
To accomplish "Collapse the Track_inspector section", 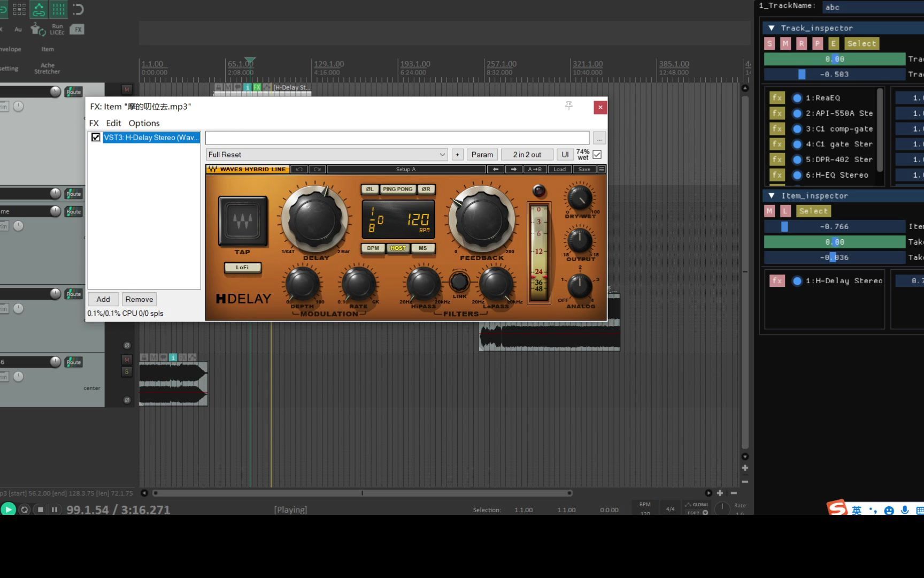I will (x=772, y=28).
